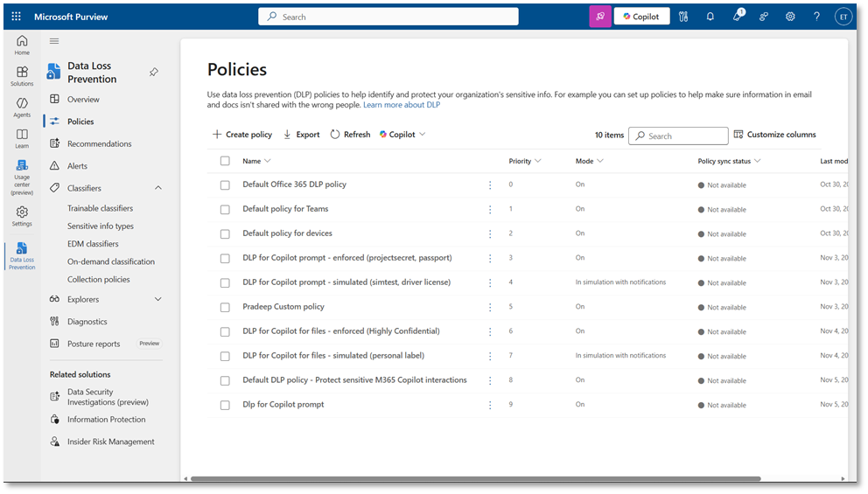Open the ET account avatar
868x494 pixels.
843,17
